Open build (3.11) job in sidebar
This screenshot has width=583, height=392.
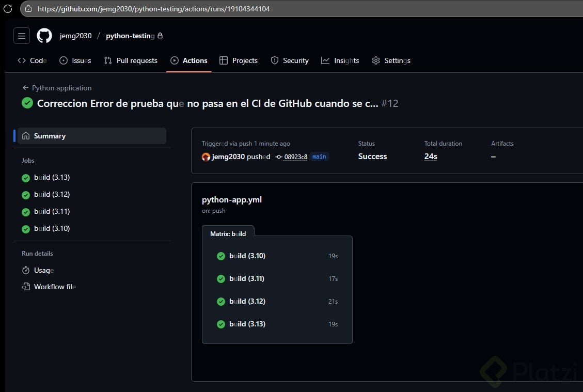coord(52,212)
